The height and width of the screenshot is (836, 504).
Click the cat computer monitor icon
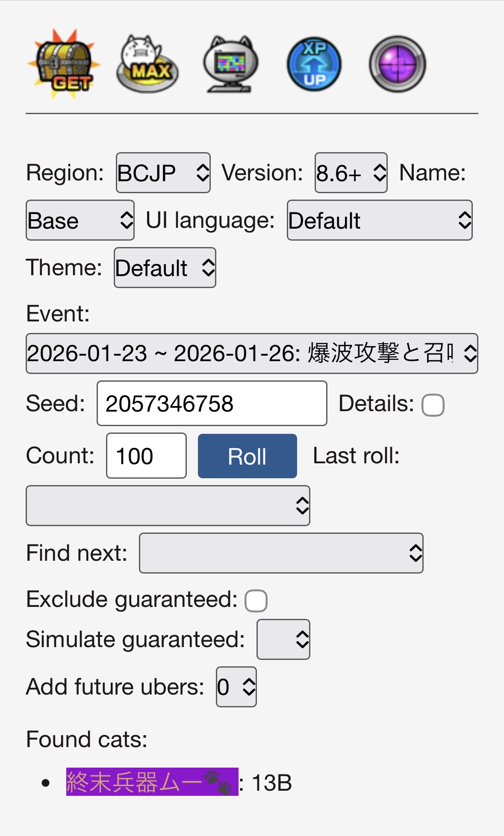click(x=231, y=64)
